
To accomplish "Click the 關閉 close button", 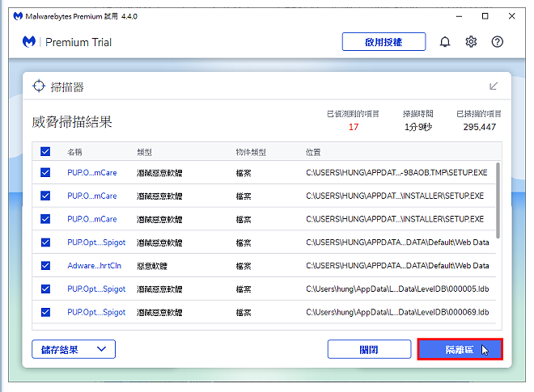I will click(x=369, y=349).
